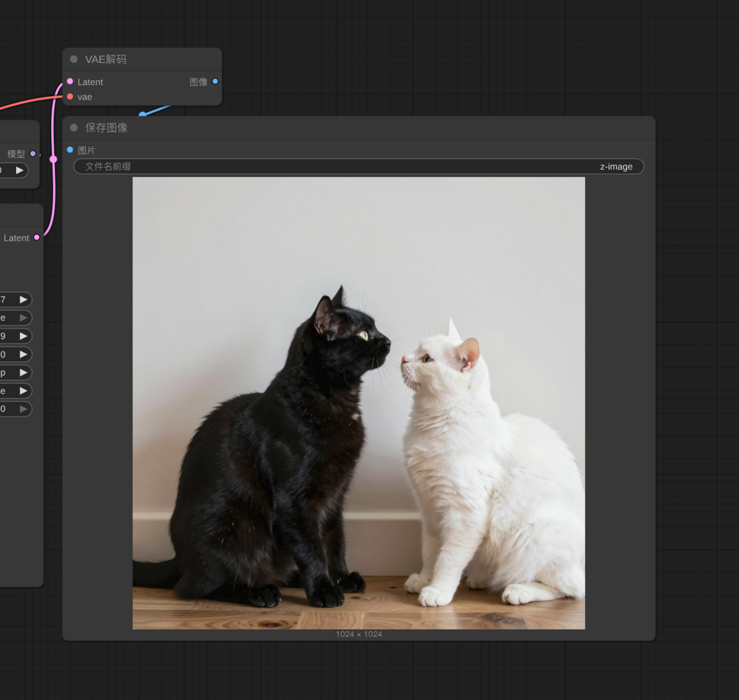The width and height of the screenshot is (739, 700).
Task: Click the blue 图片 input socket on 保存图像
Action: tap(70, 150)
